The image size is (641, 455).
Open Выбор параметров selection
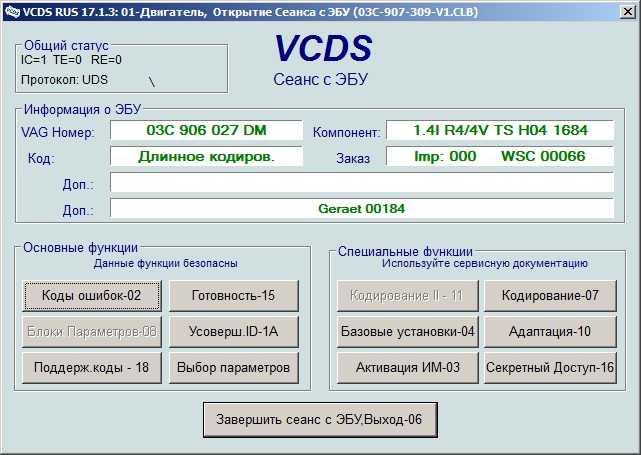(234, 368)
